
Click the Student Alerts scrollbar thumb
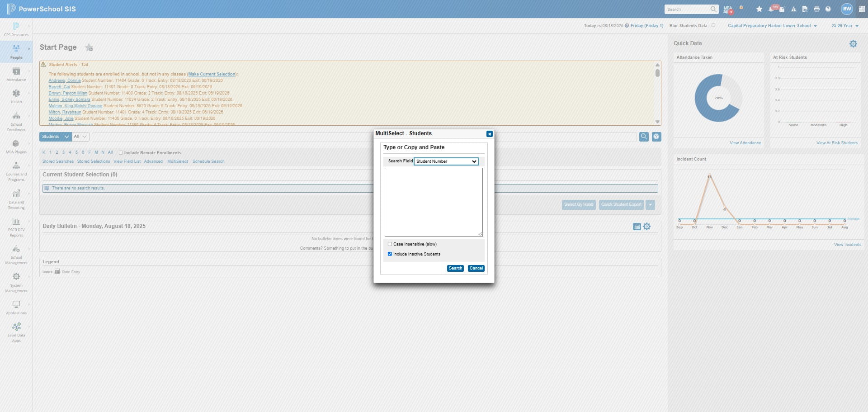pos(657,73)
